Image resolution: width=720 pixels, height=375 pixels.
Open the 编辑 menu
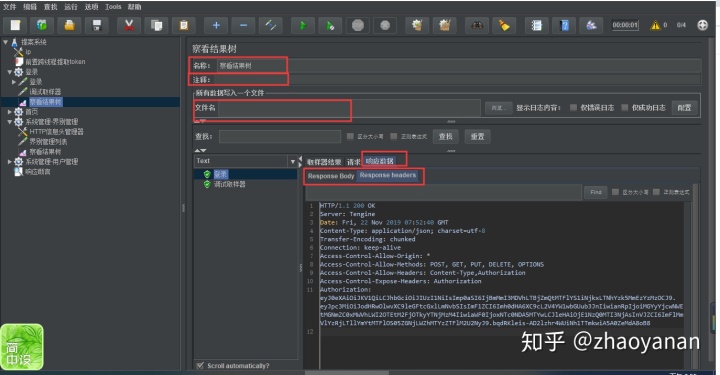[x=30, y=7]
